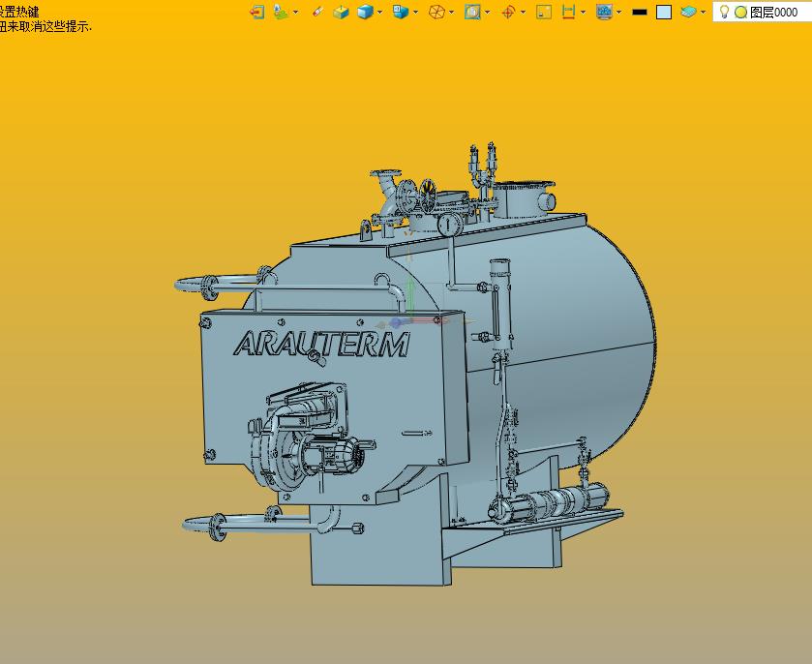This screenshot has height=664, width=812.
Task: Click the yellow circle layer color indicator
Action: pos(741,12)
